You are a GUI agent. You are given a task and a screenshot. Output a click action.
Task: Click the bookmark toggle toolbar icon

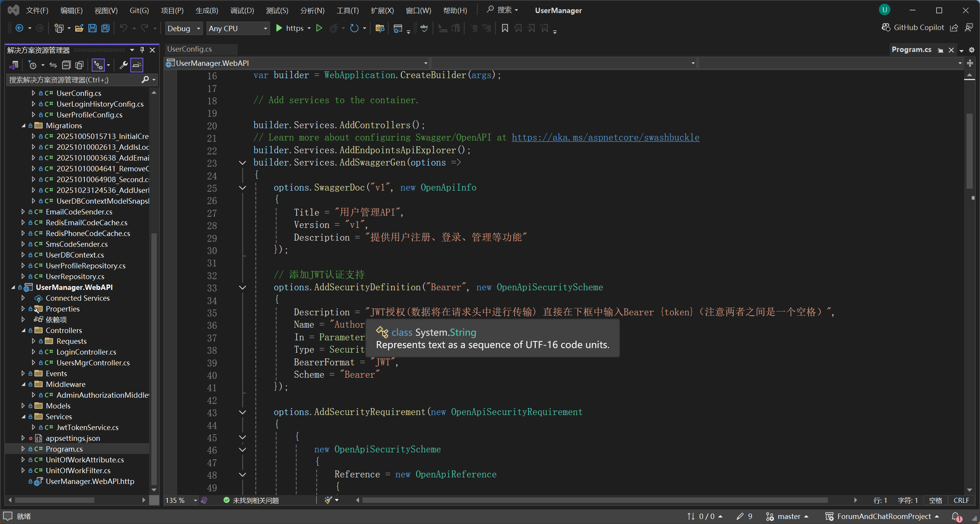coord(505,28)
